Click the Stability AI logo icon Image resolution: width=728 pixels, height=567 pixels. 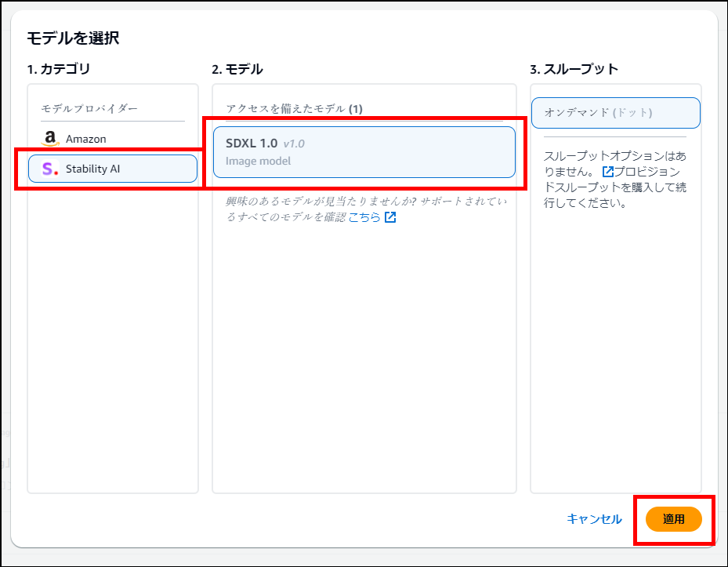point(50,169)
